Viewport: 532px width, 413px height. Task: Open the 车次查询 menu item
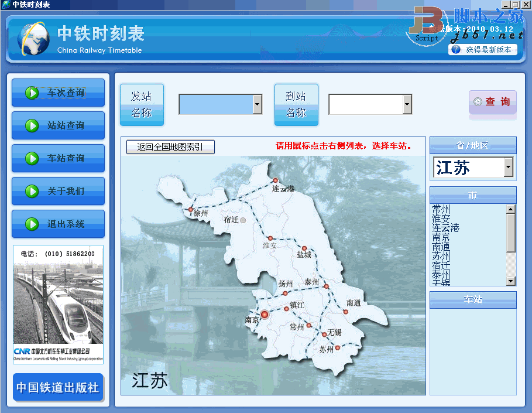tap(59, 93)
